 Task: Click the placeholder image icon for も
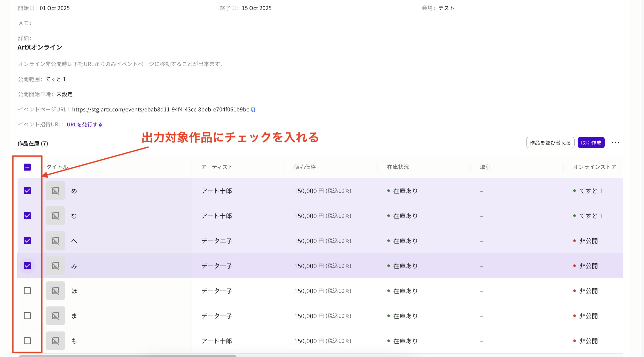coord(56,341)
